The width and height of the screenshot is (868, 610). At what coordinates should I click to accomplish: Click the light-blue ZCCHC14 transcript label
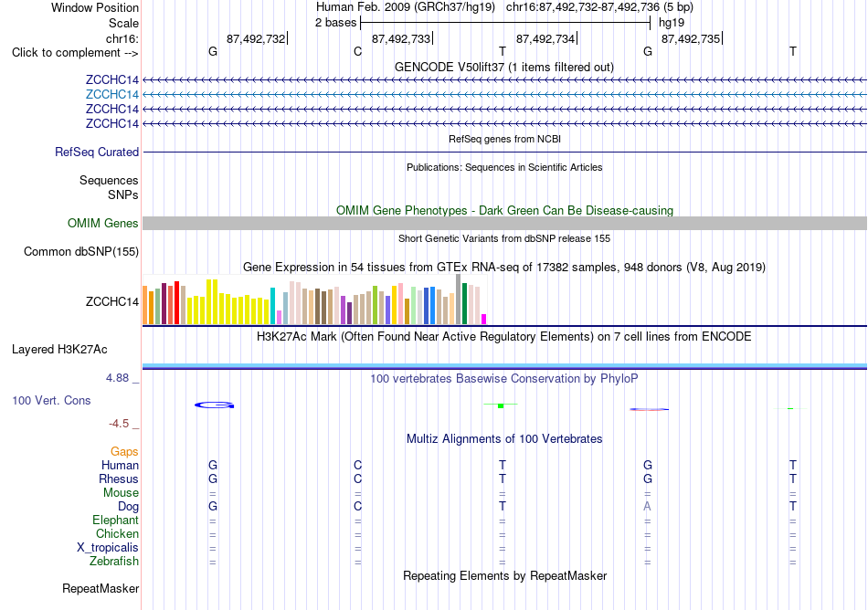pyautogui.click(x=111, y=95)
